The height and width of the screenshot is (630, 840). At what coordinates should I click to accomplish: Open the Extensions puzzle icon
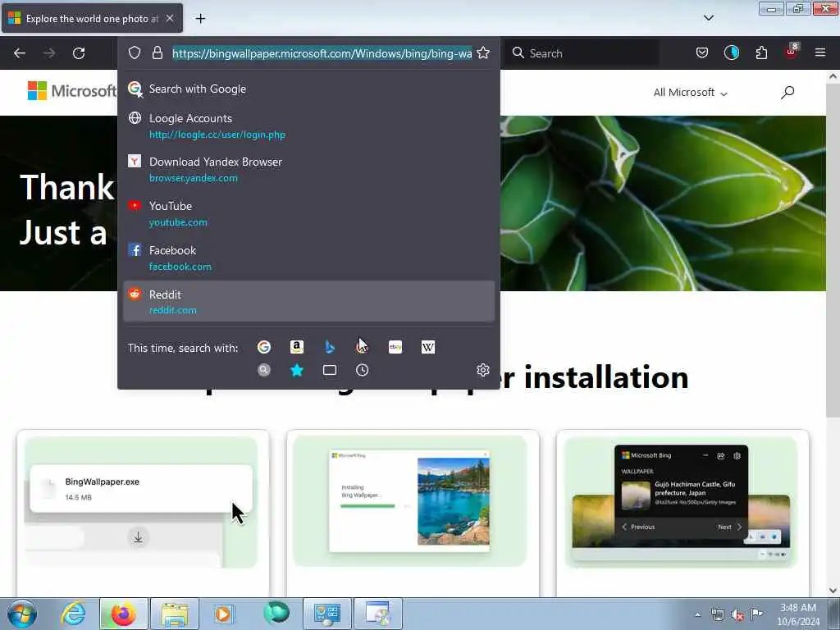[761, 52]
